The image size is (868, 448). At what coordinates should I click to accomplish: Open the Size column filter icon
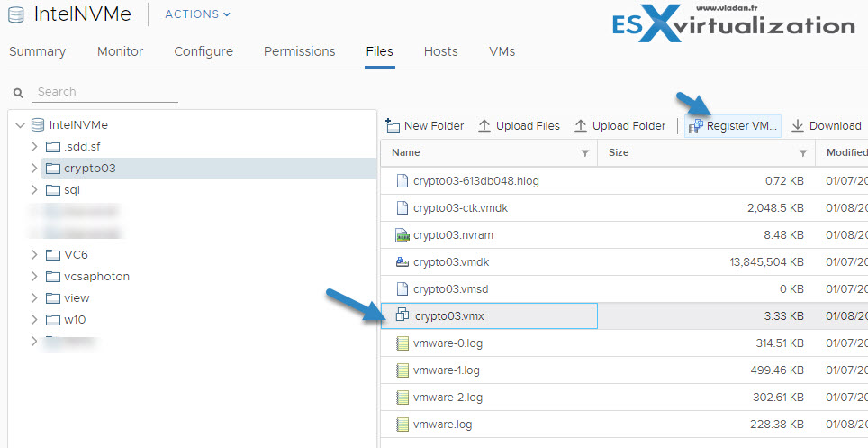[x=802, y=153]
